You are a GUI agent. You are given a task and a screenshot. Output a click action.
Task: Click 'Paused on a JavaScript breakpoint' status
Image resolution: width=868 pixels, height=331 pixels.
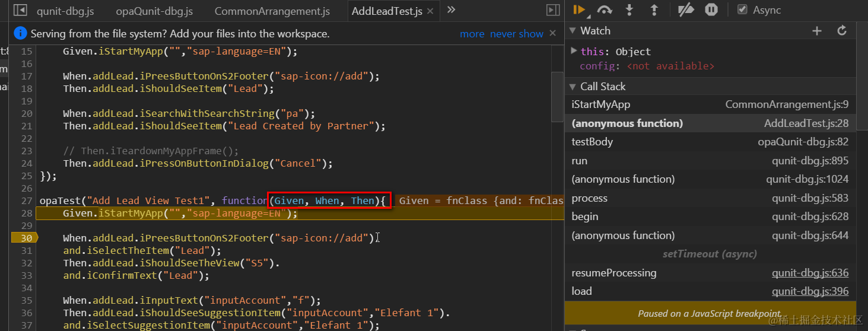click(x=710, y=314)
